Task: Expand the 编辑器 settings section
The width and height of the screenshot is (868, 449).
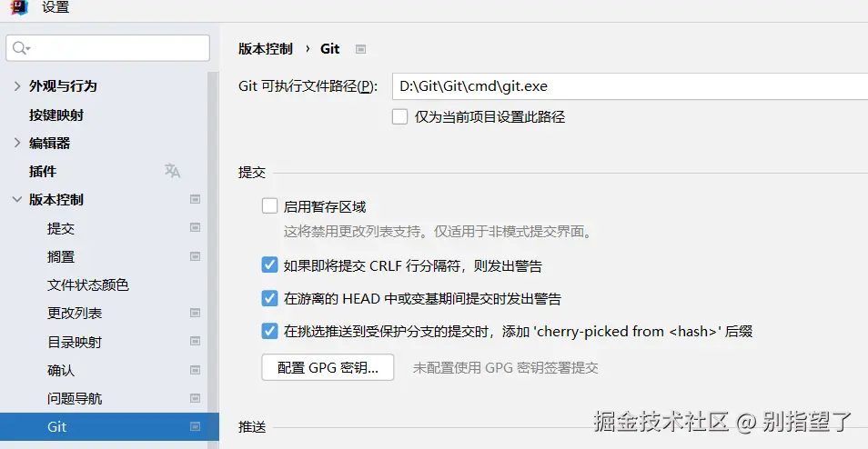Action: click(x=17, y=143)
